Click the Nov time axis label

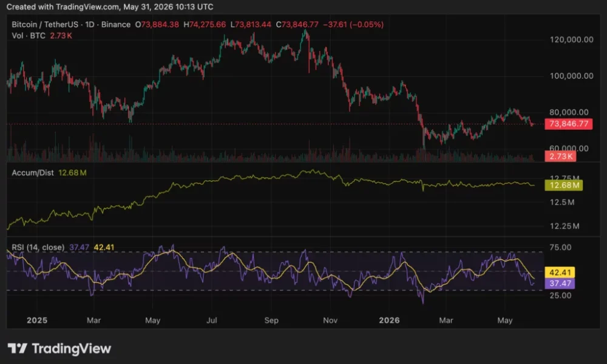point(330,320)
